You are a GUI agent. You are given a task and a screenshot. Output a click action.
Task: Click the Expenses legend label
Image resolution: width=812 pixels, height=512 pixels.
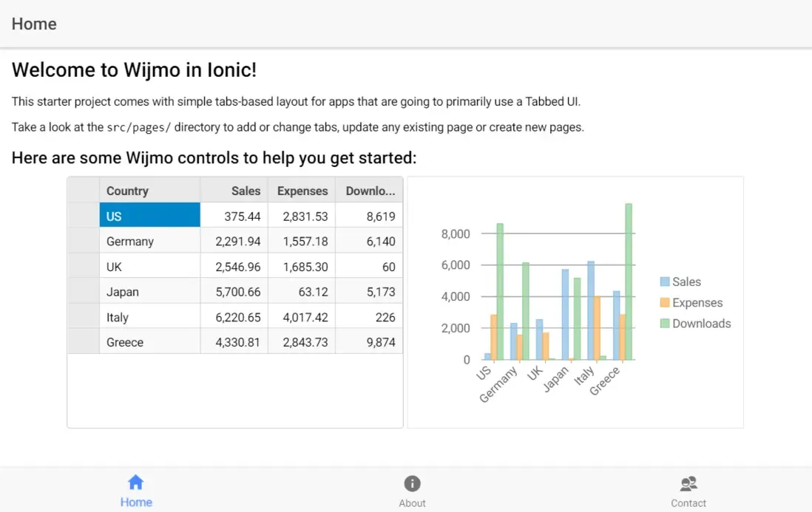pos(697,303)
